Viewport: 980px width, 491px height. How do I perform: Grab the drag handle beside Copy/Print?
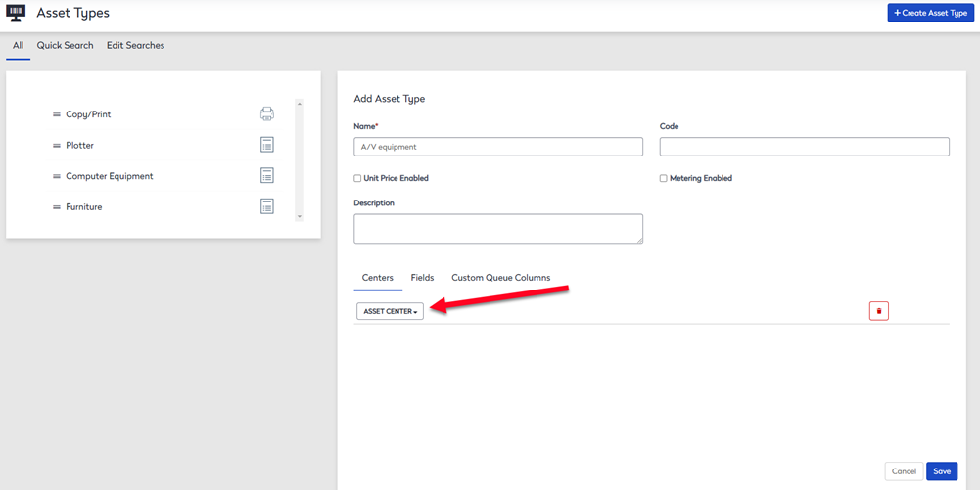tap(56, 114)
